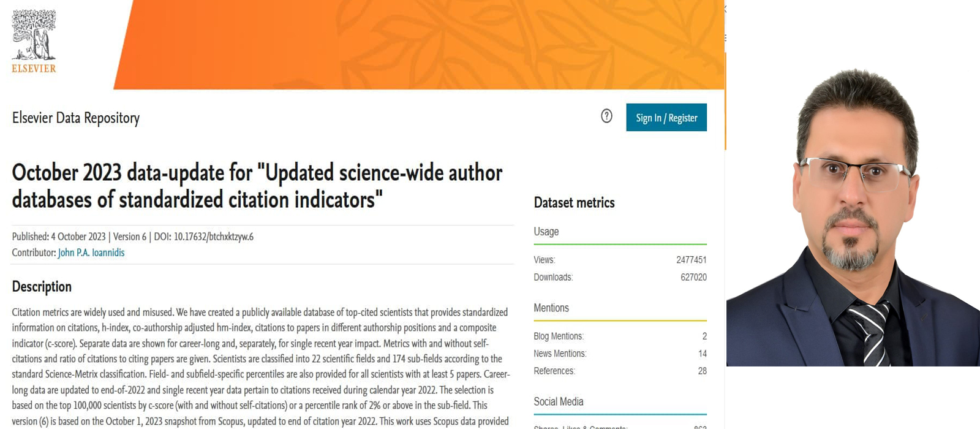Click the orange vertical scrollbar thumb
The image size is (980, 429).
click(725, 101)
